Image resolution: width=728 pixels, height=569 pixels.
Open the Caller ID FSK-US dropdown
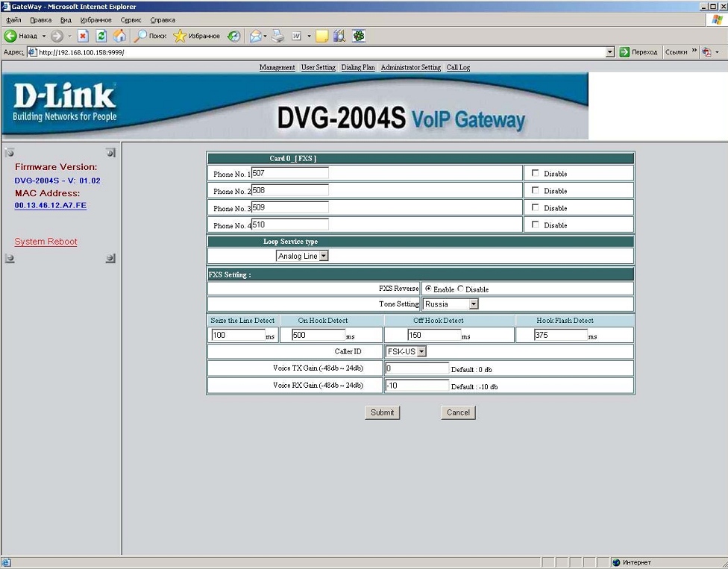tap(421, 351)
